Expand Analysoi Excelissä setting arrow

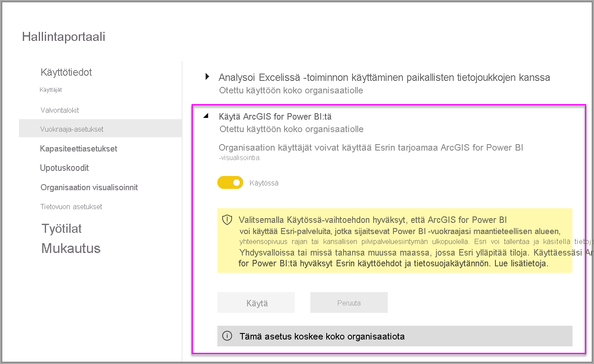pyautogui.click(x=207, y=77)
